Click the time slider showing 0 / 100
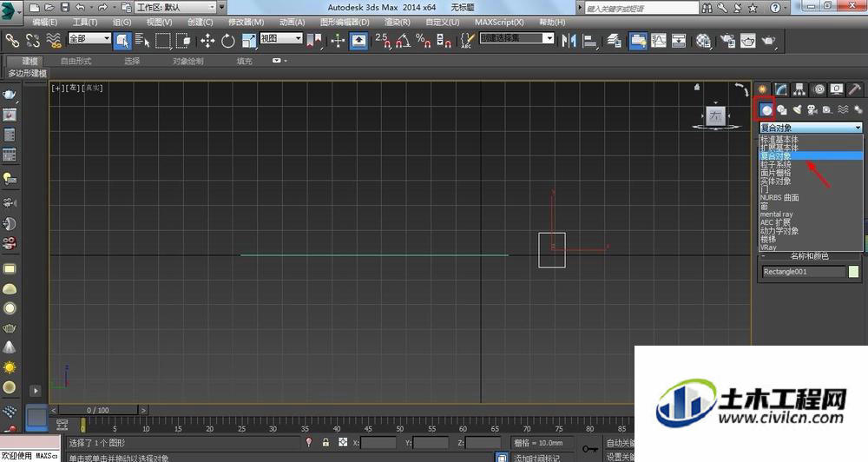The width and height of the screenshot is (868, 462). (98, 410)
